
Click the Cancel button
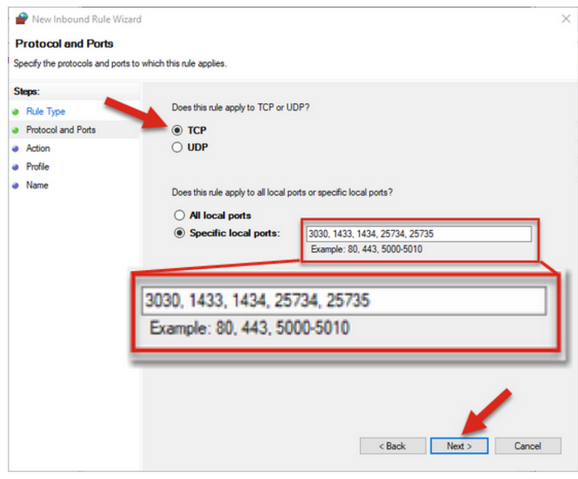pos(528,446)
